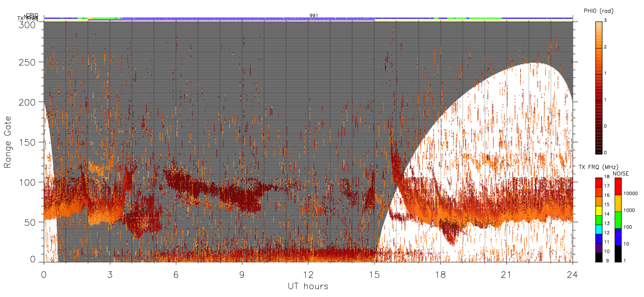This screenshot has height=297, width=644.
Task: Click the 16 label in TX FRQ legend
Action: tap(607, 195)
